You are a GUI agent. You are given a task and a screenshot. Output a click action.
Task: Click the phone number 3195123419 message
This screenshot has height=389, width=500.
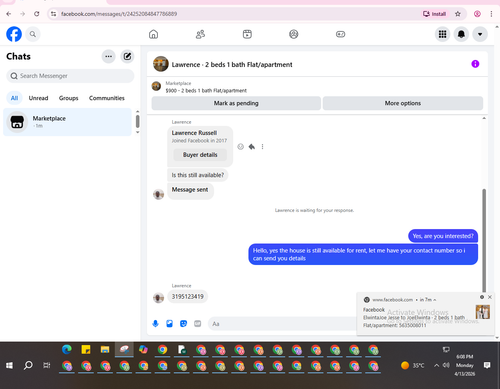[188, 296]
